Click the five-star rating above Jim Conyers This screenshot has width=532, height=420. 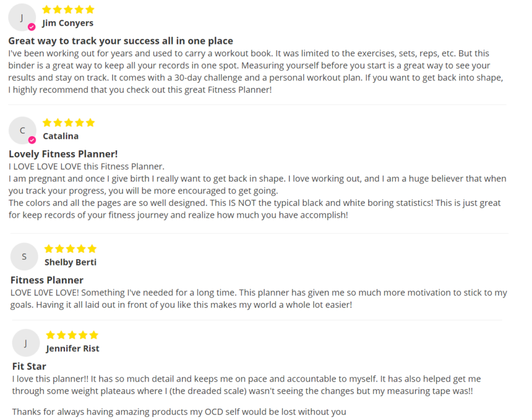(68, 9)
